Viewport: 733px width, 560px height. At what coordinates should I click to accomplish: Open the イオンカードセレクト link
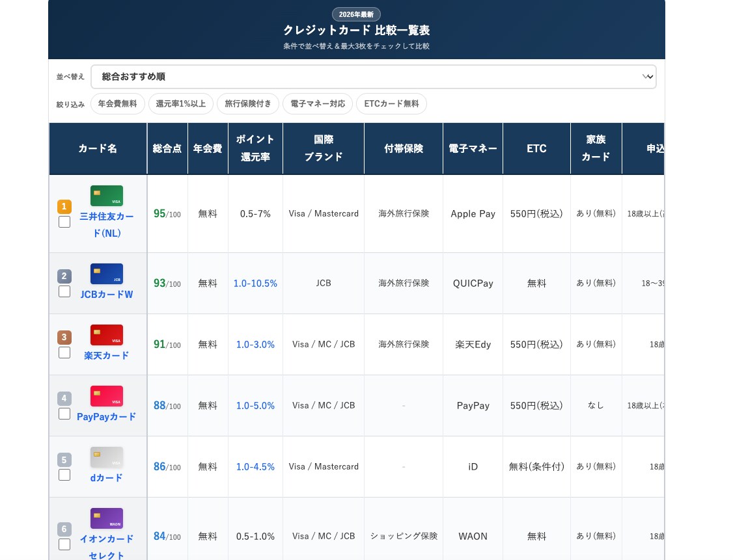click(x=107, y=547)
